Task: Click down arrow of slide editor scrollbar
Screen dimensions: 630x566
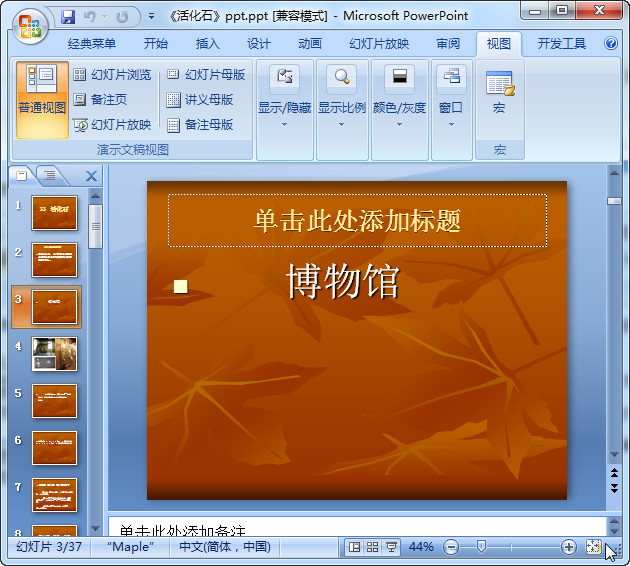Action: (x=614, y=455)
